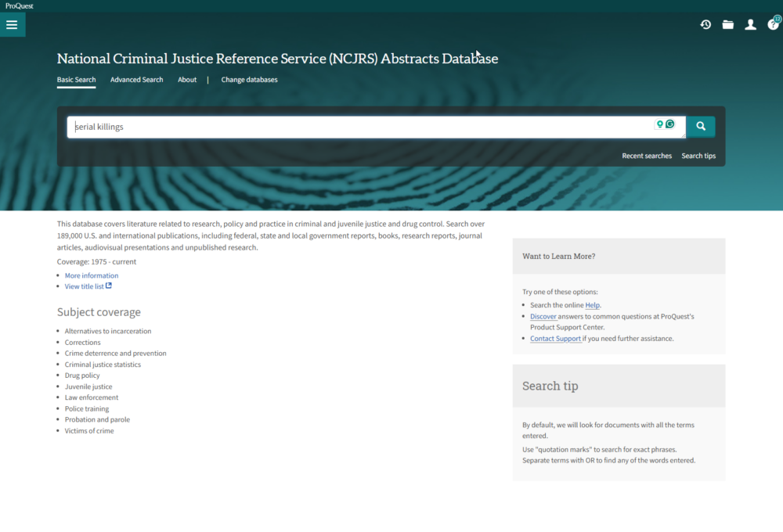Open the online Help link
Image resolution: width=783 pixels, height=532 pixels.
click(x=592, y=305)
